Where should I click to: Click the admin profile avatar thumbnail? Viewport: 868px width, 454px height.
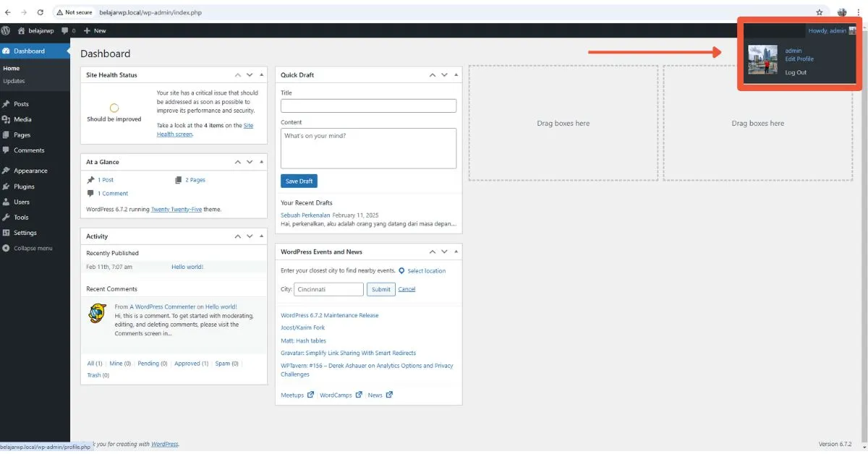pyautogui.click(x=762, y=60)
